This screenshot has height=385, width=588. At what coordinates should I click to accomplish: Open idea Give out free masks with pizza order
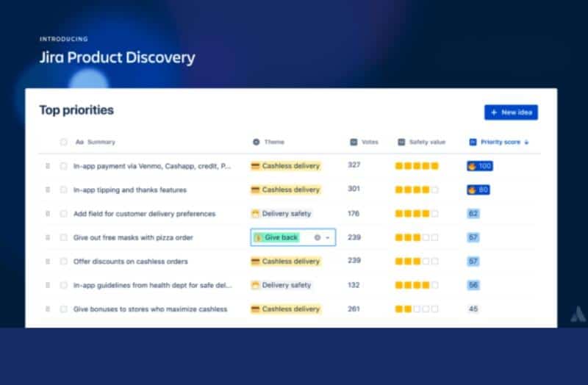click(133, 237)
